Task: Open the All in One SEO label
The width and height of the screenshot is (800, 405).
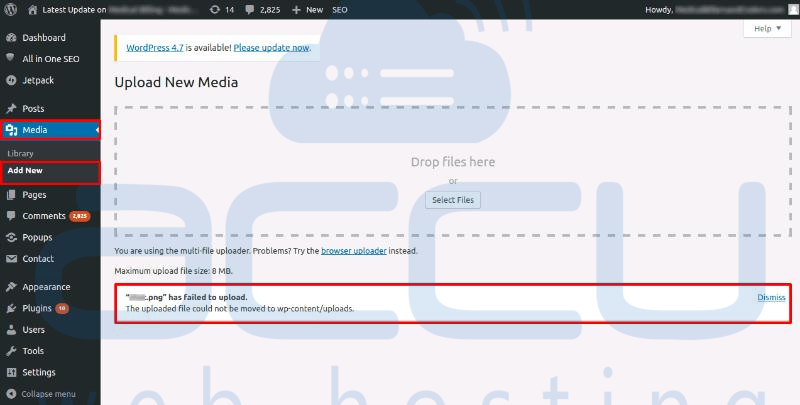Action: pos(51,59)
